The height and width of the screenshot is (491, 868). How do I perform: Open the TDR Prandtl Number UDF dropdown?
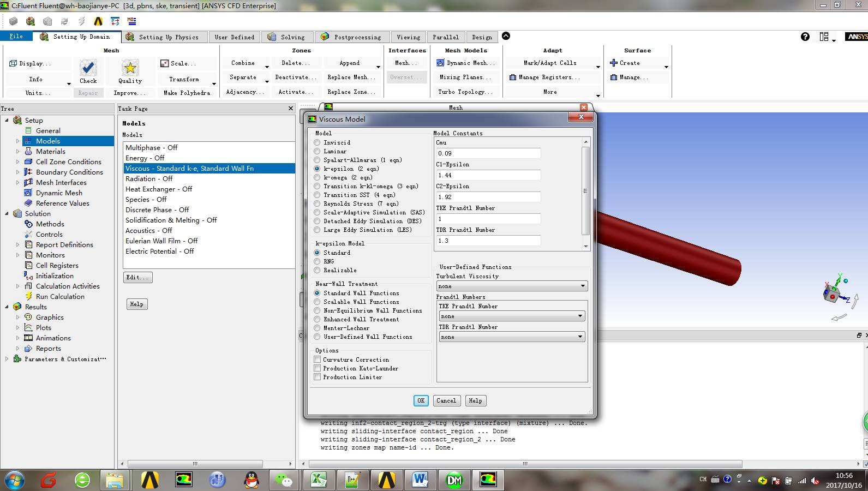512,337
